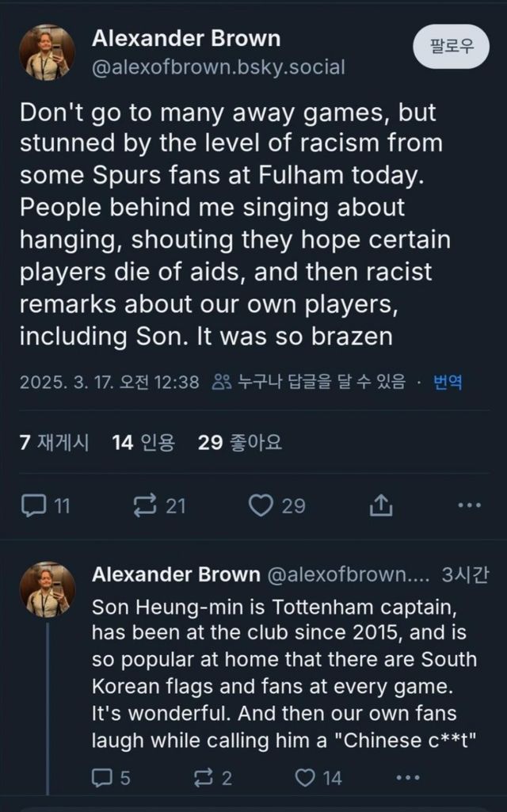Screen dimensions: 507x812
Task: Like the reply with 14 likes
Action: coord(305,778)
